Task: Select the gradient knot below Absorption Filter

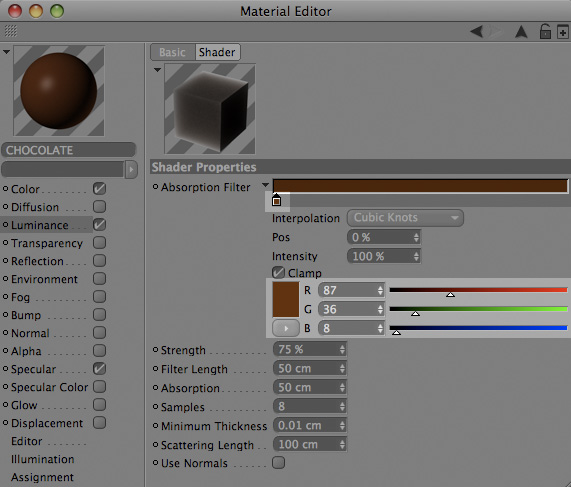Action: click(276, 200)
